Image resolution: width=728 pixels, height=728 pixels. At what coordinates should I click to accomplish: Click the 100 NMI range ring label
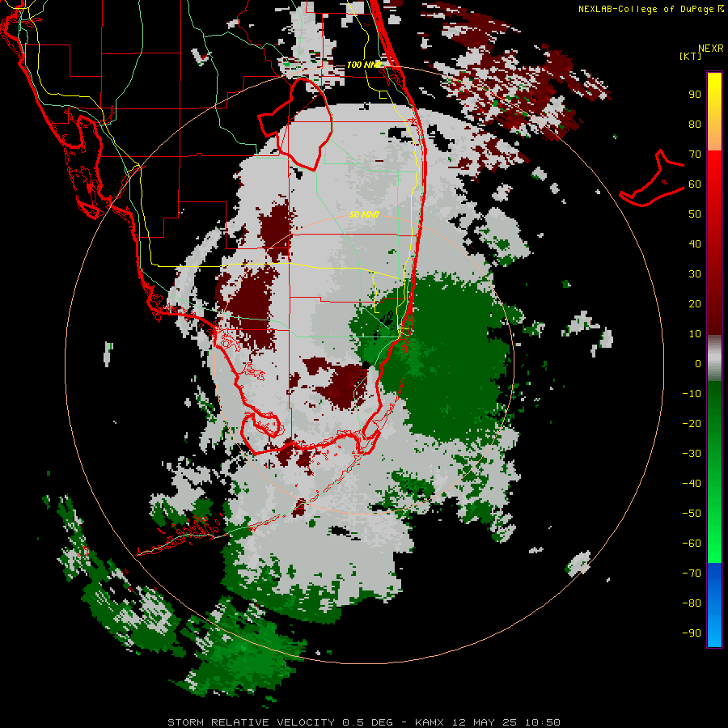click(365, 65)
